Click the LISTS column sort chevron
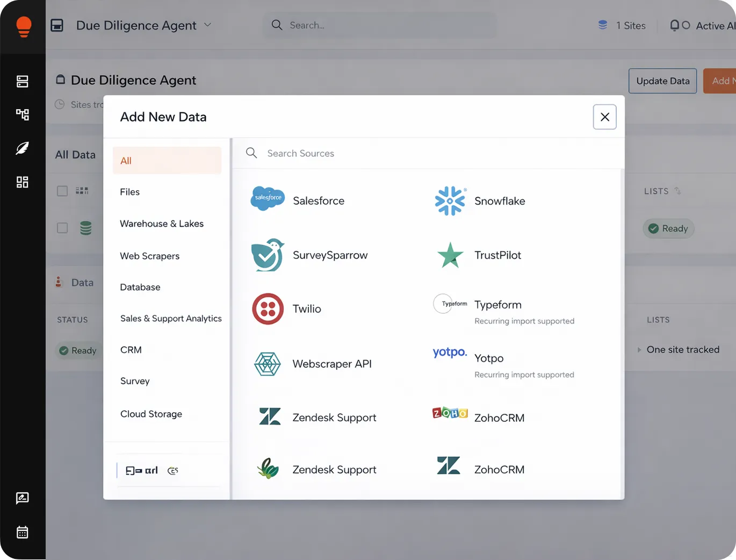This screenshot has width=736, height=560. [x=677, y=190]
